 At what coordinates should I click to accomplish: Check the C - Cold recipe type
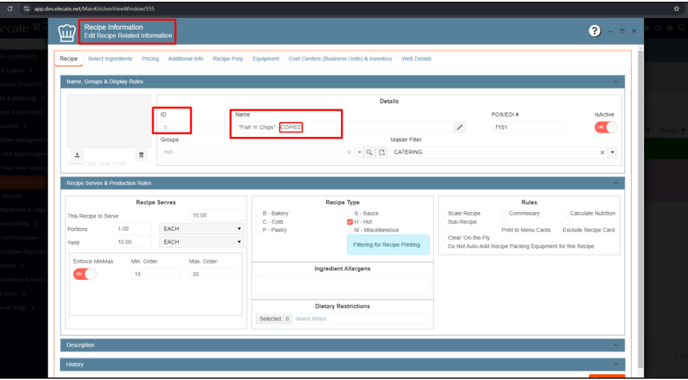pyautogui.click(x=258, y=222)
